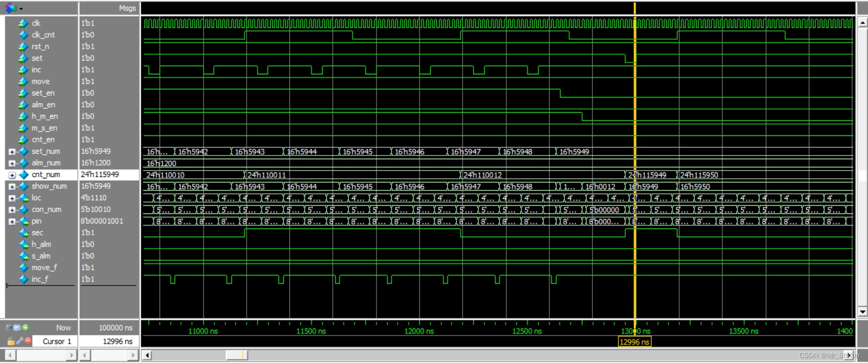Click the waveform horizontal scrollbar thumb
868x363 pixels.
[236, 355]
